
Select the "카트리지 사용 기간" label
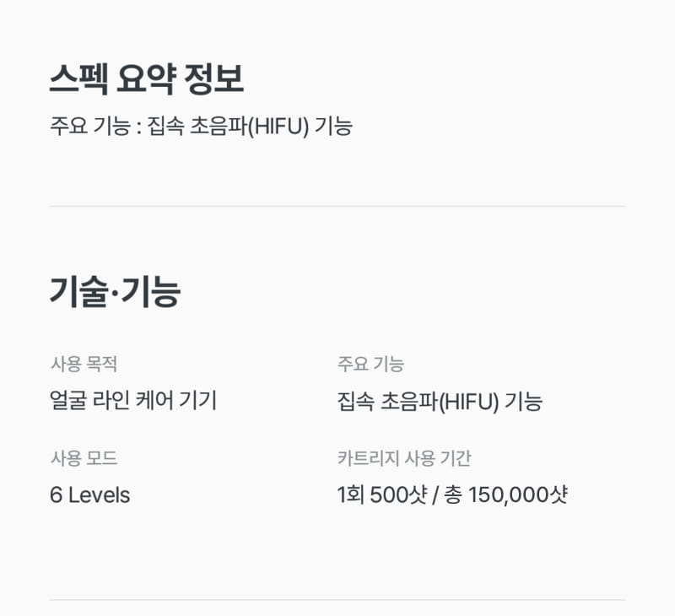pos(404,459)
